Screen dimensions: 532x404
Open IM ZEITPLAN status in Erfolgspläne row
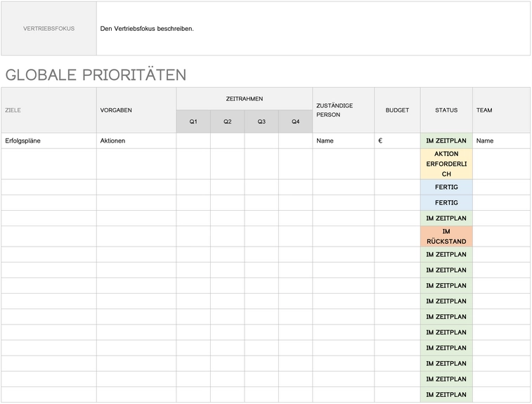(x=446, y=141)
